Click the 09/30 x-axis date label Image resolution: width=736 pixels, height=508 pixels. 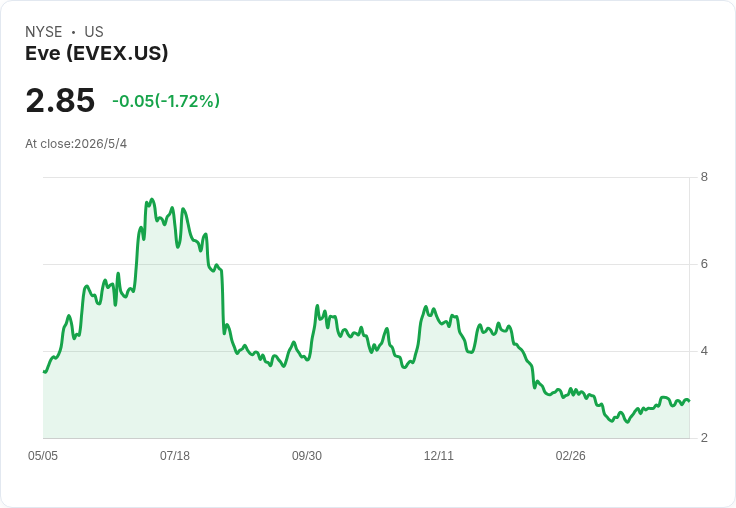(307, 455)
